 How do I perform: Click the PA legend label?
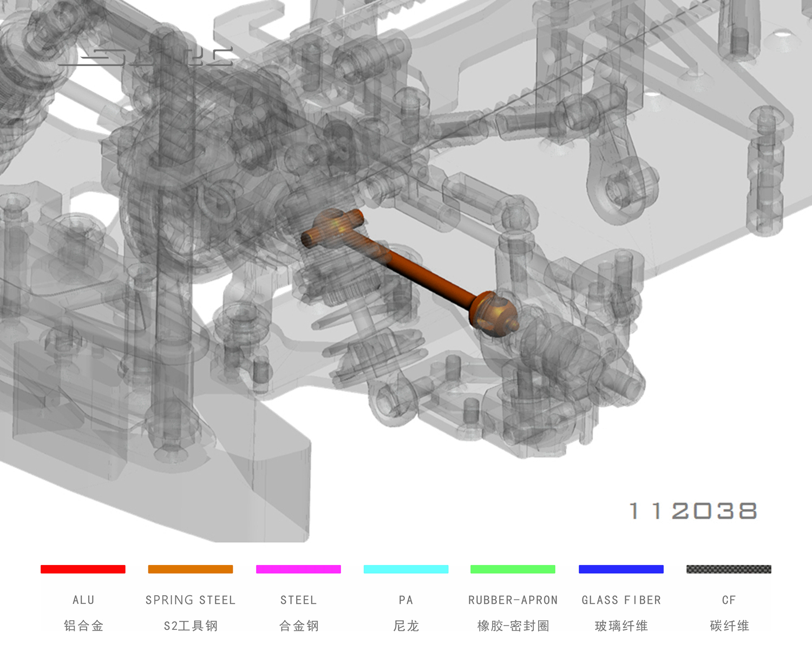tap(406, 600)
